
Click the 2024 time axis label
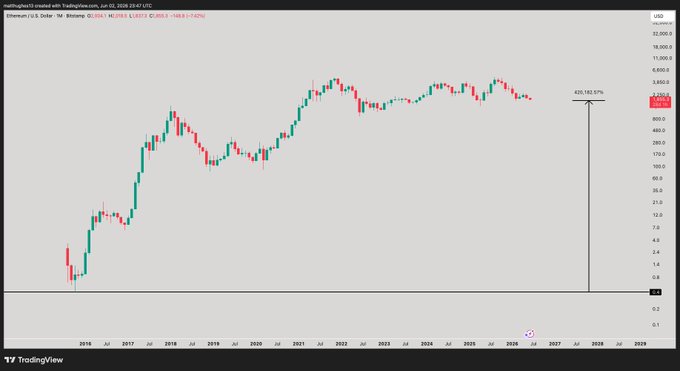click(x=427, y=344)
